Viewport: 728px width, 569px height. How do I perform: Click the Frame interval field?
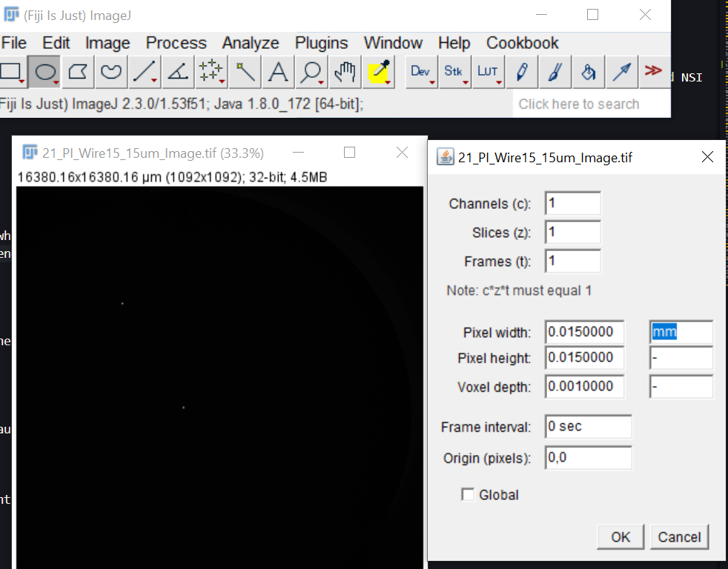point(588,427)
